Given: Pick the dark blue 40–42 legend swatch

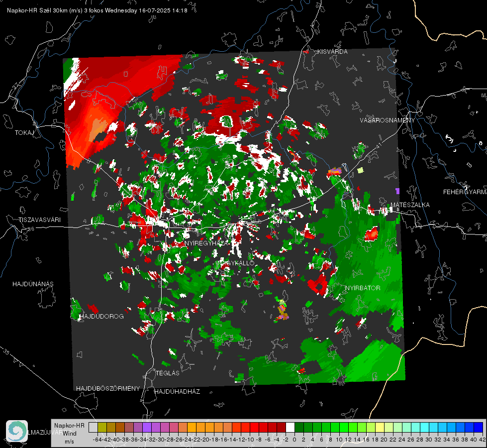Looking at the screenshot, I should [479, 427].
